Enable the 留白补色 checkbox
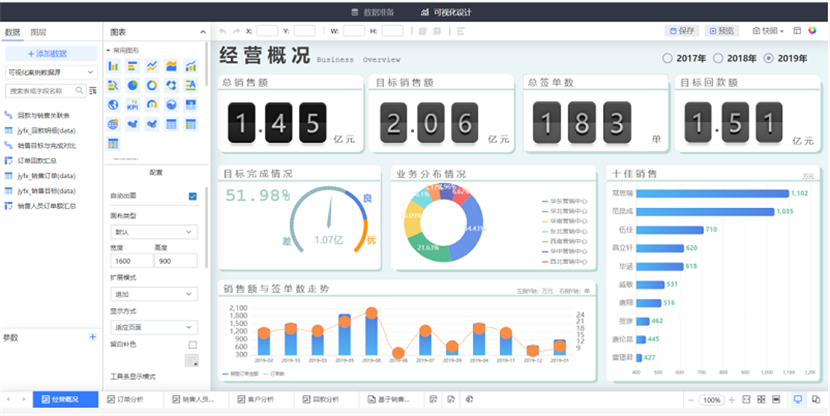The image size is (830, 416). click(192, 344)
